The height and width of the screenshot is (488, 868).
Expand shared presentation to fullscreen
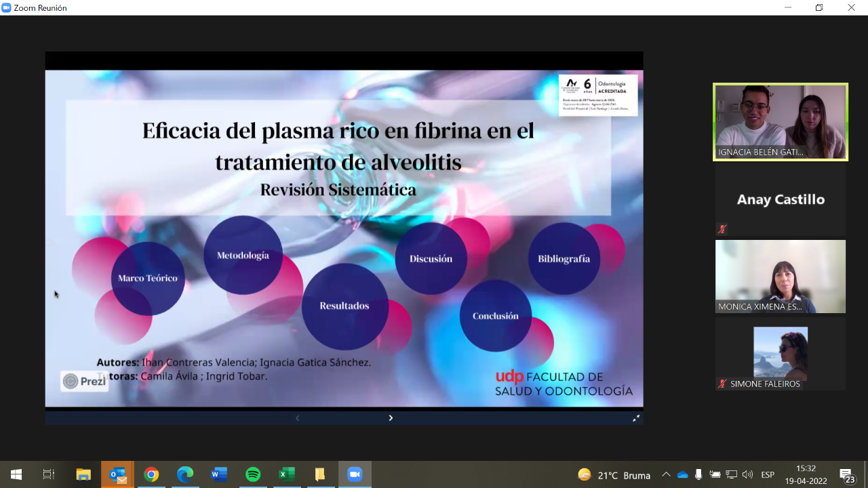635,418
